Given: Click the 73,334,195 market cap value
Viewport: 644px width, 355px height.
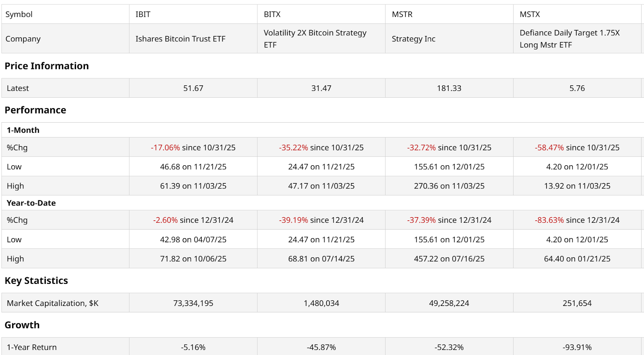Looking at the screenshot, I should (193, 303).
